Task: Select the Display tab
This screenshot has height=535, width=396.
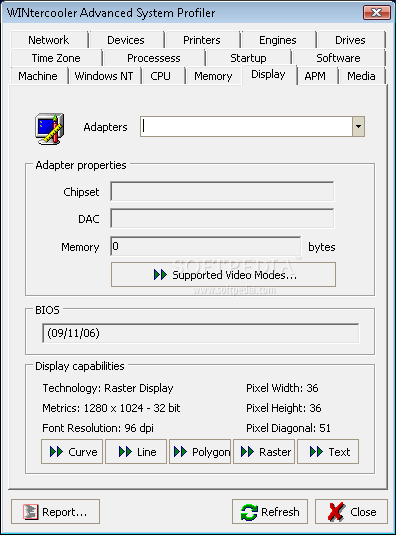Action: click(268, 74)
